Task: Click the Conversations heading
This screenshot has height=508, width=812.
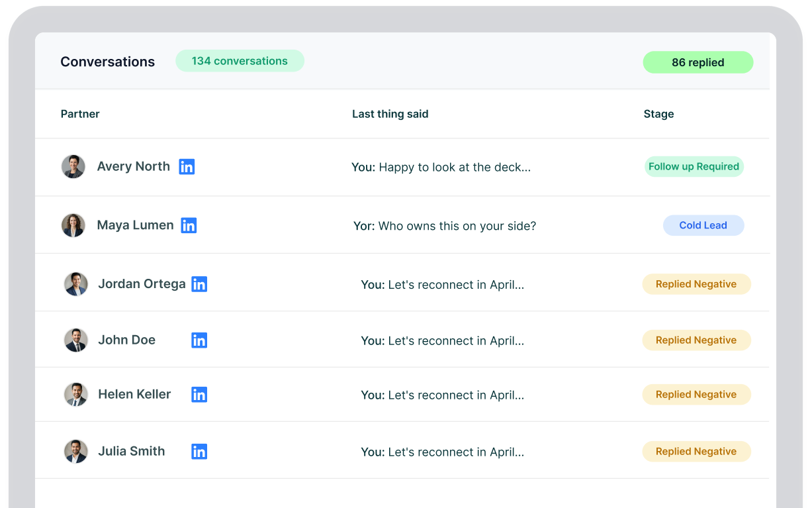Action: coord(108,62)
